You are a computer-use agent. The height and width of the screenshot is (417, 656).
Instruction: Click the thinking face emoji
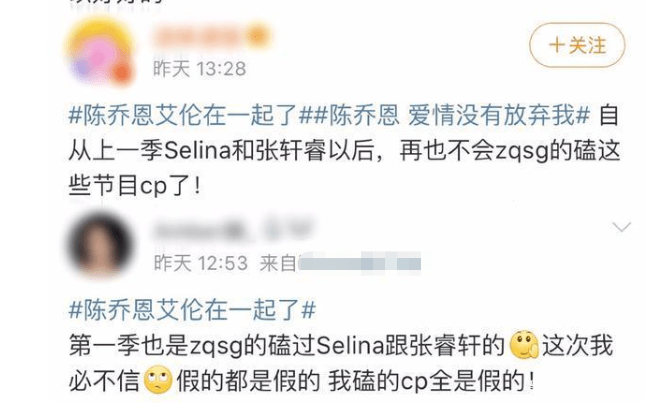tap(524, 345)
